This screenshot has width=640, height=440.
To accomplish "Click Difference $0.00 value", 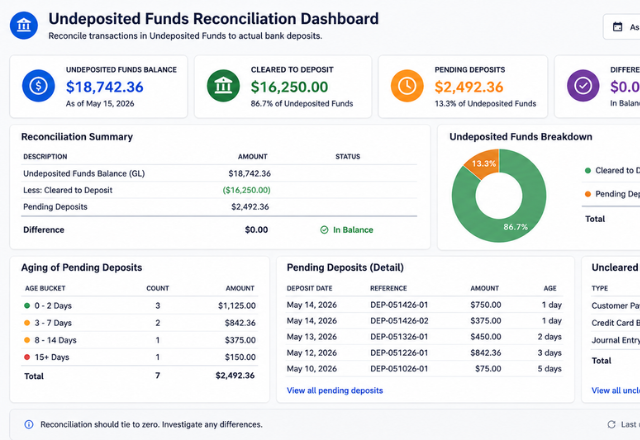I will (256, 230).
